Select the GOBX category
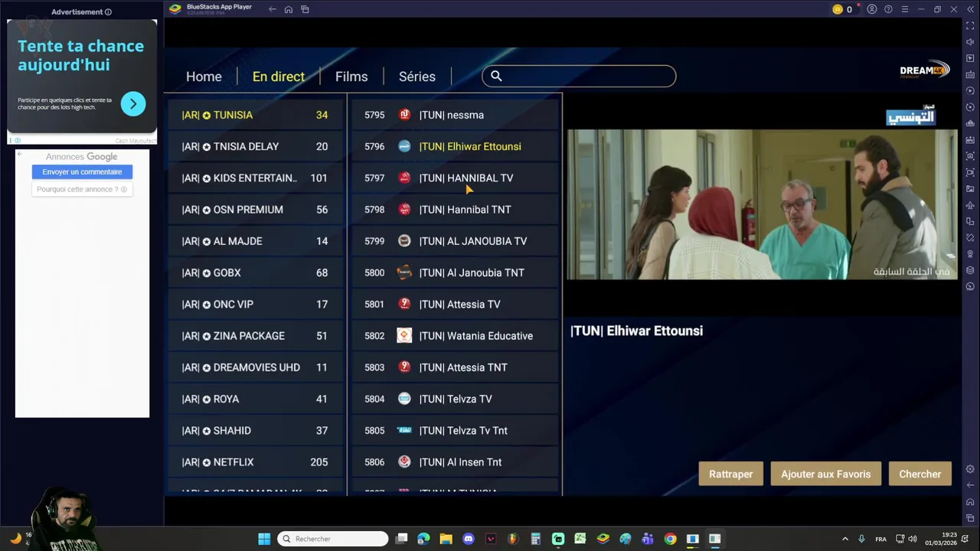 click(256, 272)
